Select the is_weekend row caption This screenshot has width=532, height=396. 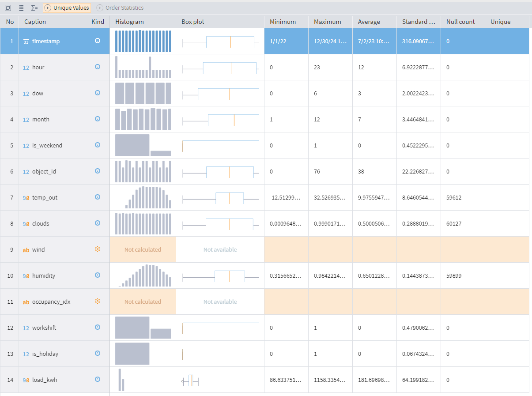tap(47, 146)
